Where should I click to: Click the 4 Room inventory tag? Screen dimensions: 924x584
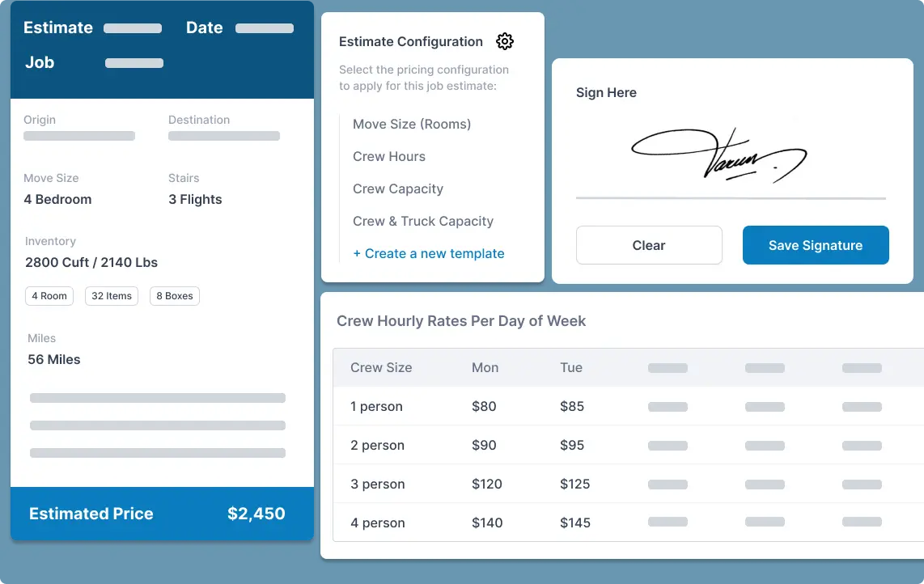(x=49, y=296)
